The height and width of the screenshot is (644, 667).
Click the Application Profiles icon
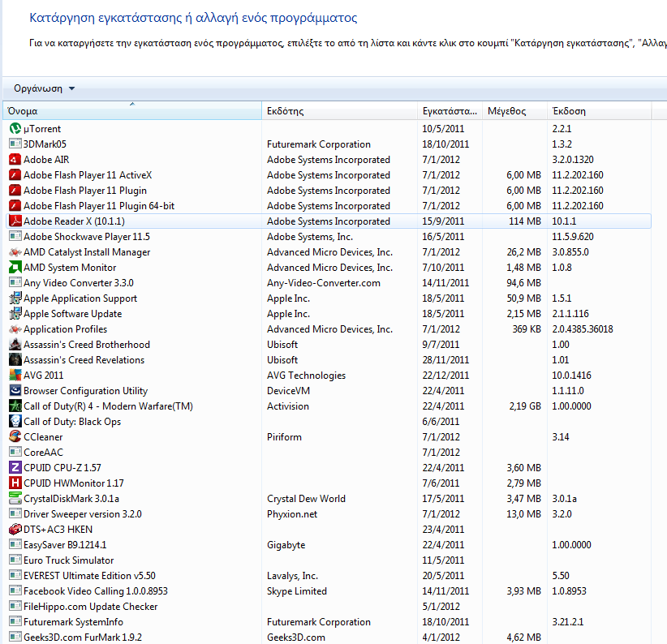click(15, 329)
